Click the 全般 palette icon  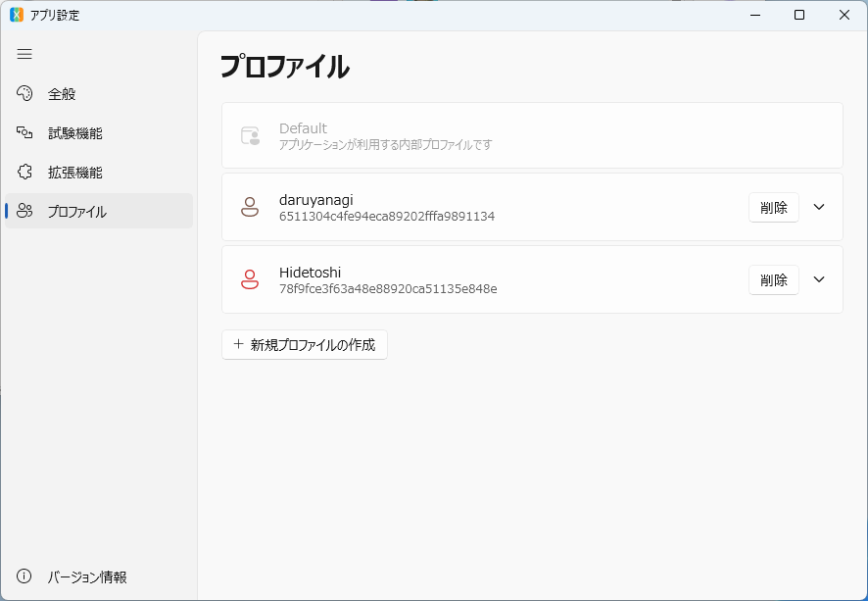point(24,93)
